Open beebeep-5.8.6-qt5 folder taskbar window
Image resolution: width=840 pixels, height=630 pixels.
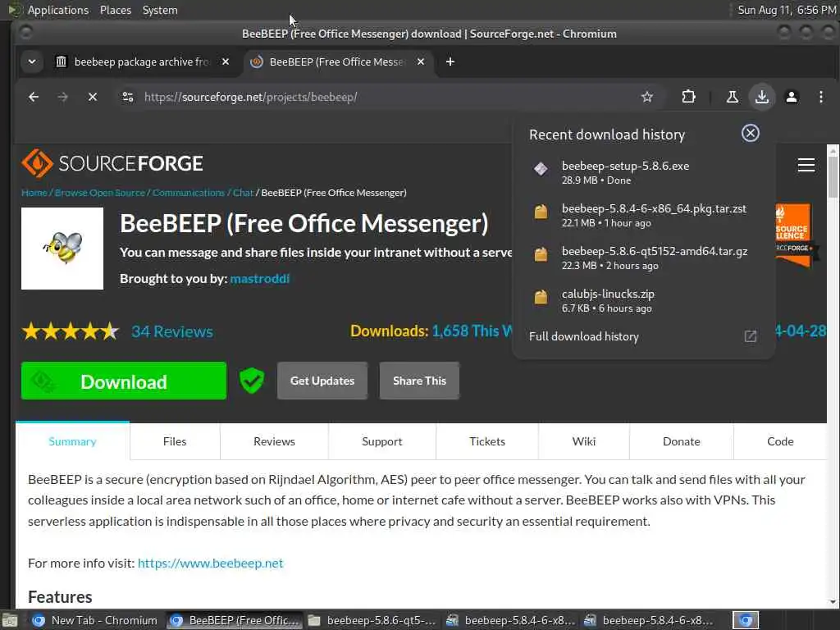coord(372,620)
